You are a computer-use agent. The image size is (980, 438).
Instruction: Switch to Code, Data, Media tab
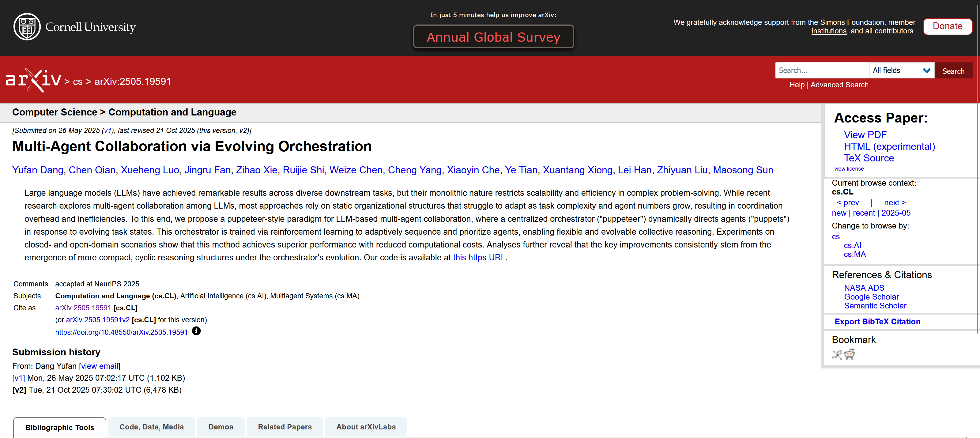click(151, 427)
